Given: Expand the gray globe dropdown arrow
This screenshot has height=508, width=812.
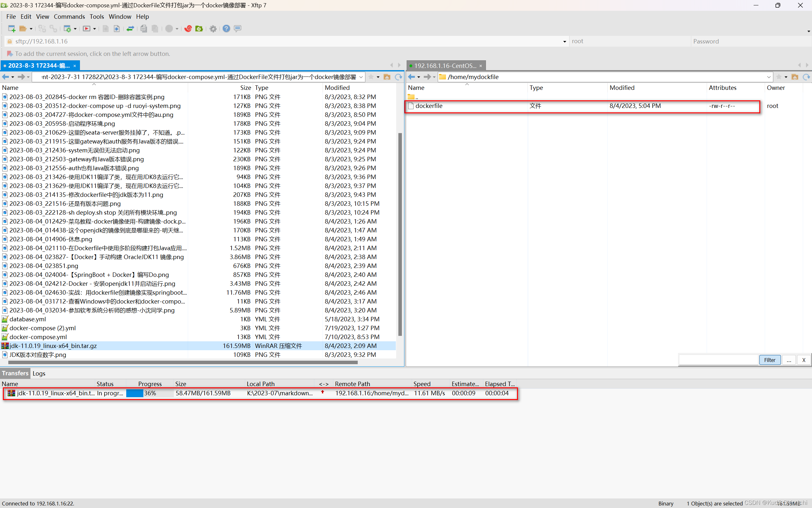Looking at the screenshot, I should coord(177,29).
